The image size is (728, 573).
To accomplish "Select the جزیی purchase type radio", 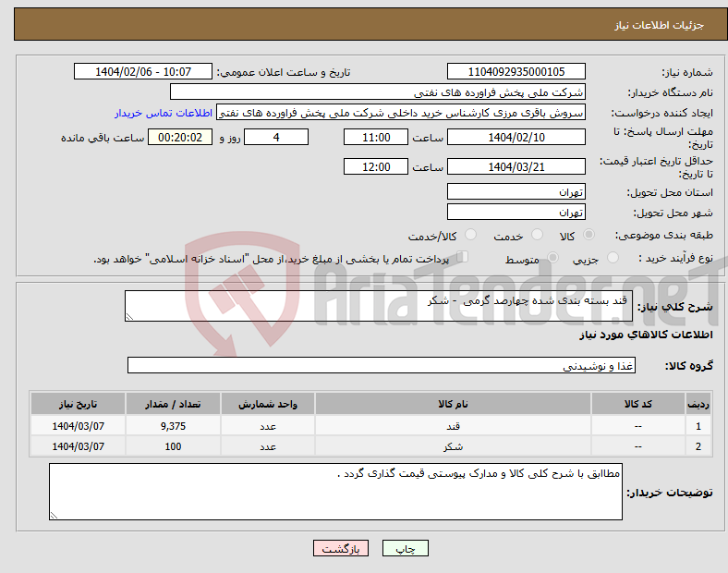I will click(x=613, y=257).
